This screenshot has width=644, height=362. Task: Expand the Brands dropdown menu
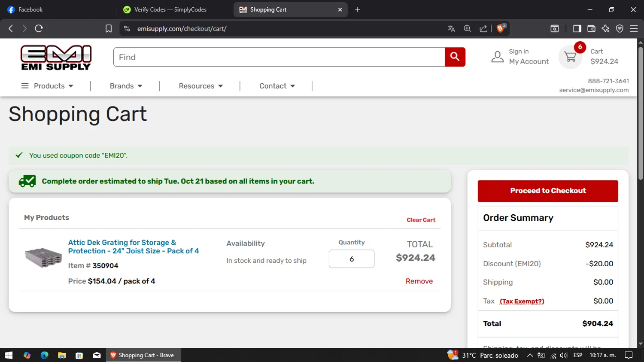126,86
